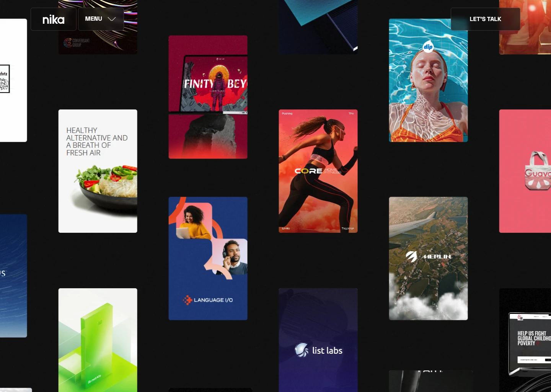Expand the MENU chevron dropdown
This screenshot has height=392, width=551.
(x=111, y=19)
